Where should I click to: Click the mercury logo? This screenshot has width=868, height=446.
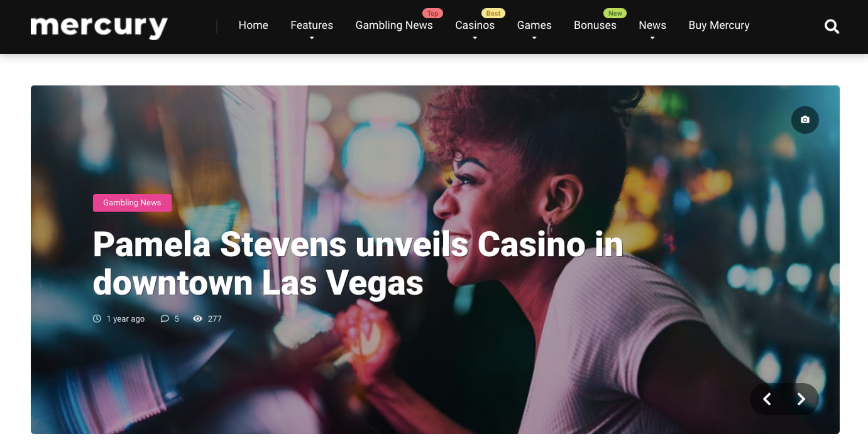pyautogui.click(x=99, y=27)
